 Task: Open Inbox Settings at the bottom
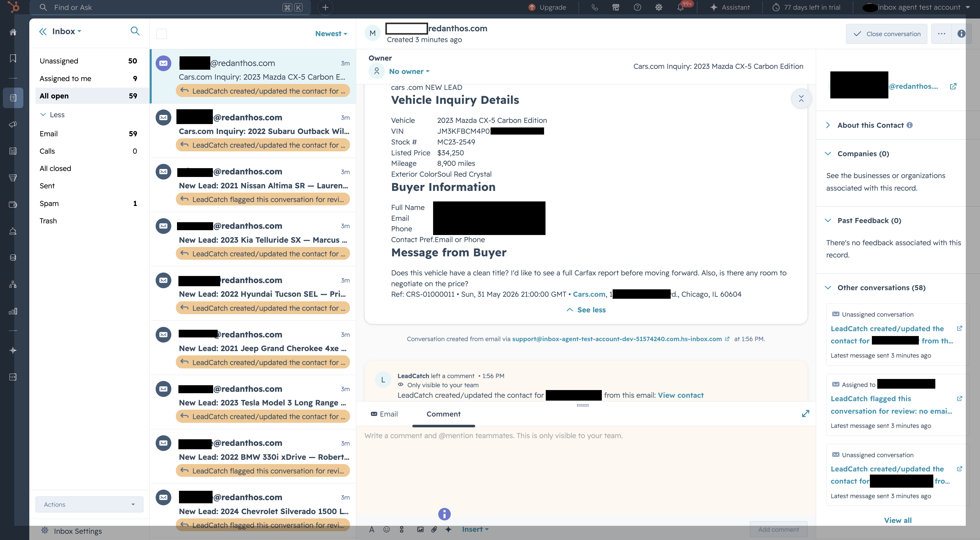(x=71, y=531)
